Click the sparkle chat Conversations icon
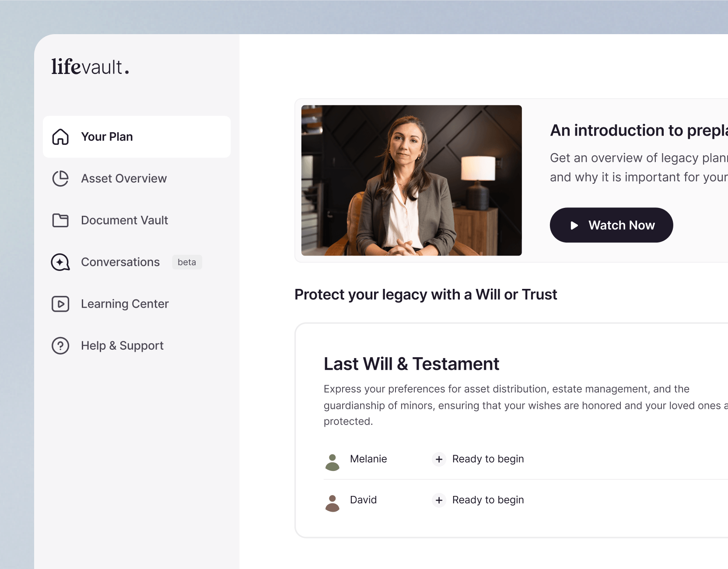Viewport: 728px width, 569px height. coord(60,262)
